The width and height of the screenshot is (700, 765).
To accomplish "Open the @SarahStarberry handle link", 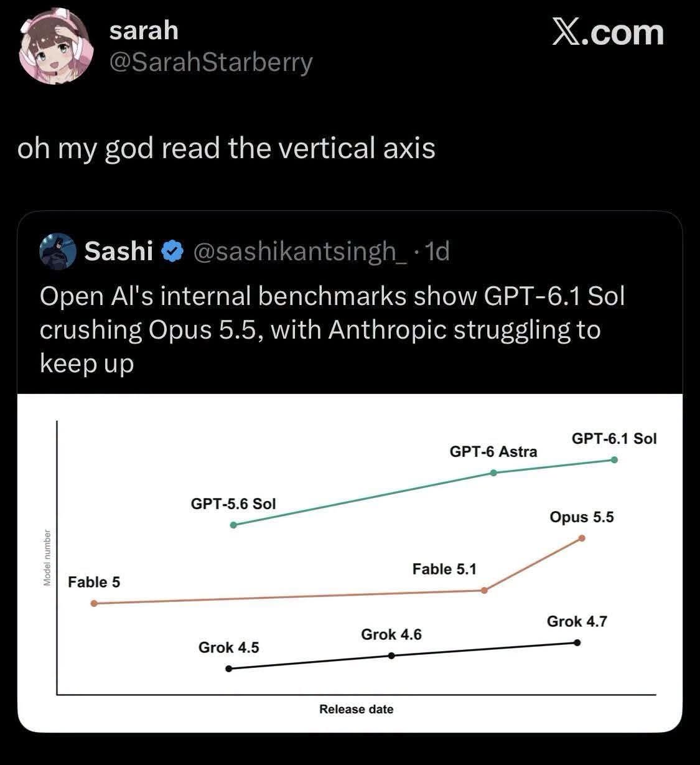I will coord(211,62).
